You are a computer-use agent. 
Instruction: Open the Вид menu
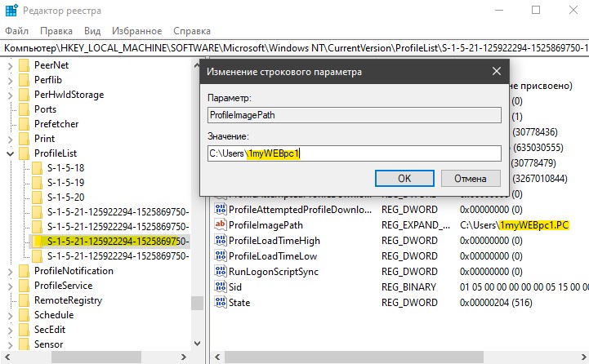(92, 31)
